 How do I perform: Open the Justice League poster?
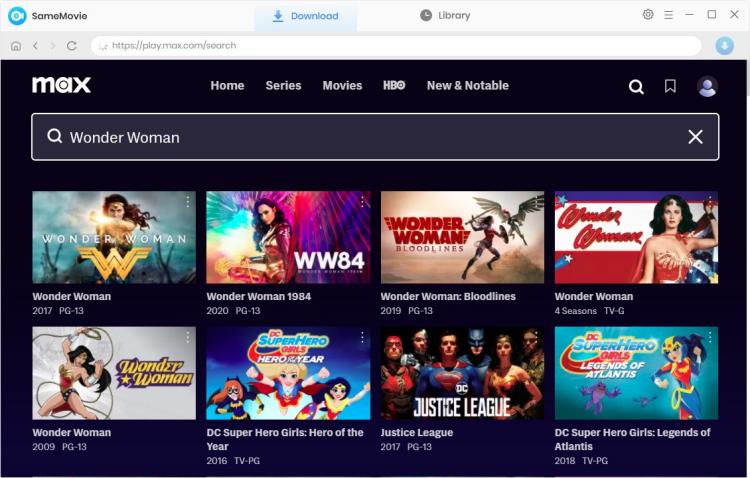[462, 373]
